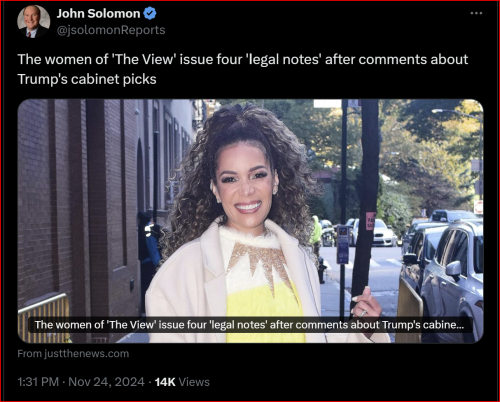Viewport: 500px width, 402px height.
Task: Open the three-dot more options menu
Action: [x=476, y=13]
